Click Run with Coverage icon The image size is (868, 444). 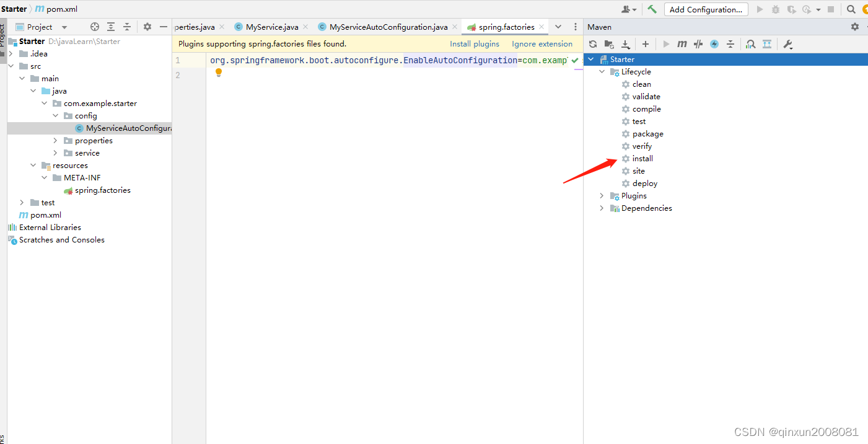(x=791, y=9)
